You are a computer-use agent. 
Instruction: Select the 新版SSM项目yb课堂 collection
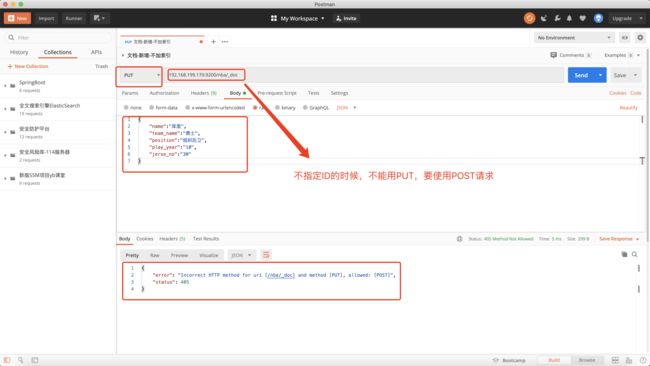point(58,179)
